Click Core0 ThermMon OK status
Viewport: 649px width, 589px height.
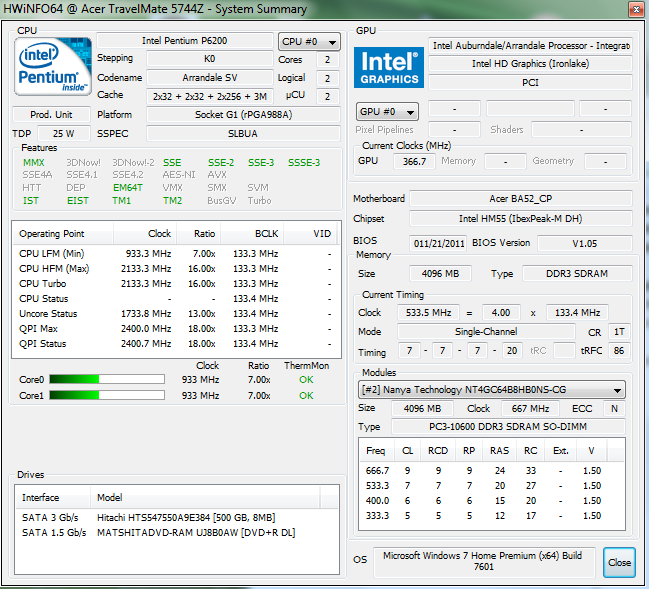click(x=306, y=380)
